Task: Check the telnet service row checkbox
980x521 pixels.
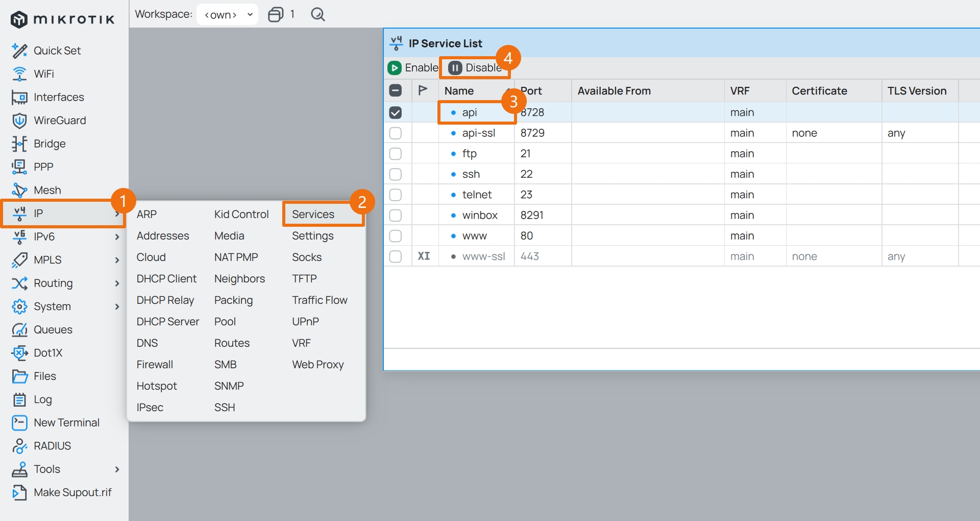Action: click(x=396, y=195)
